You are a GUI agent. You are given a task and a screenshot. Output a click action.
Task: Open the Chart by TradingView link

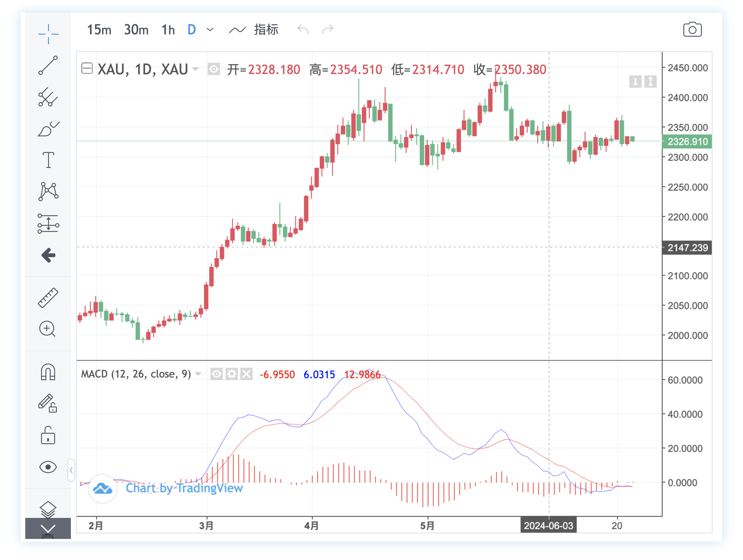pos(184,488)
